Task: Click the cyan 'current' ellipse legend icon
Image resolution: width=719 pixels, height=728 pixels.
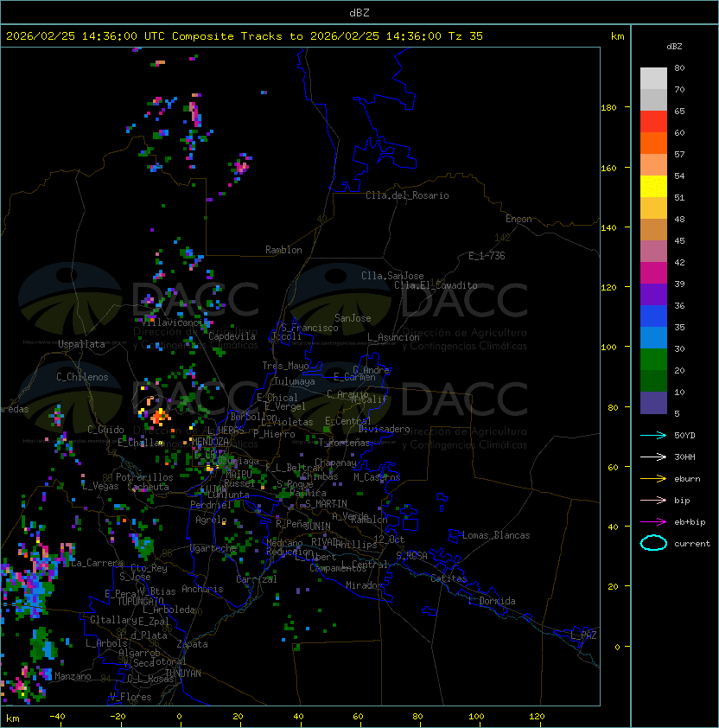Action: (x=653, y=543)
